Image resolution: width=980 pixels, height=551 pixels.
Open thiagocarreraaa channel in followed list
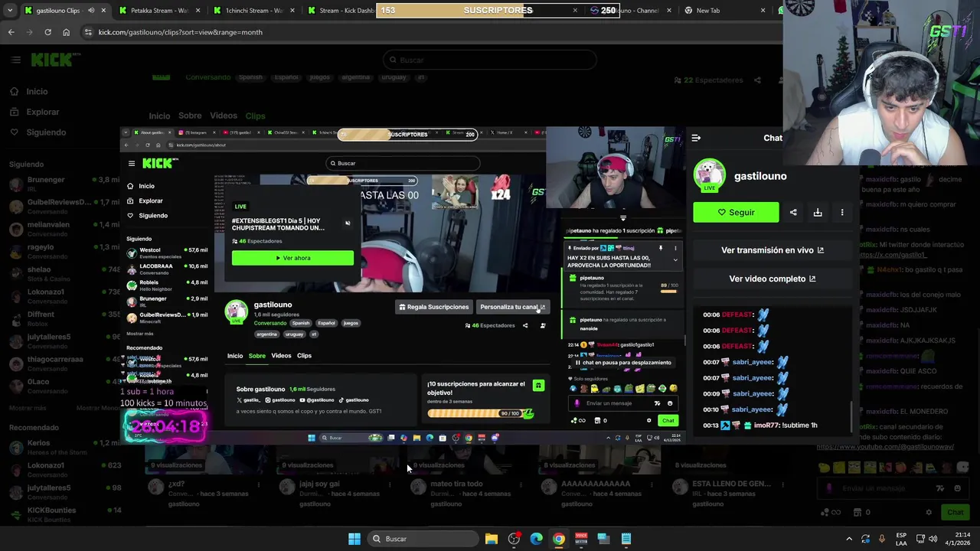[65, 363]
